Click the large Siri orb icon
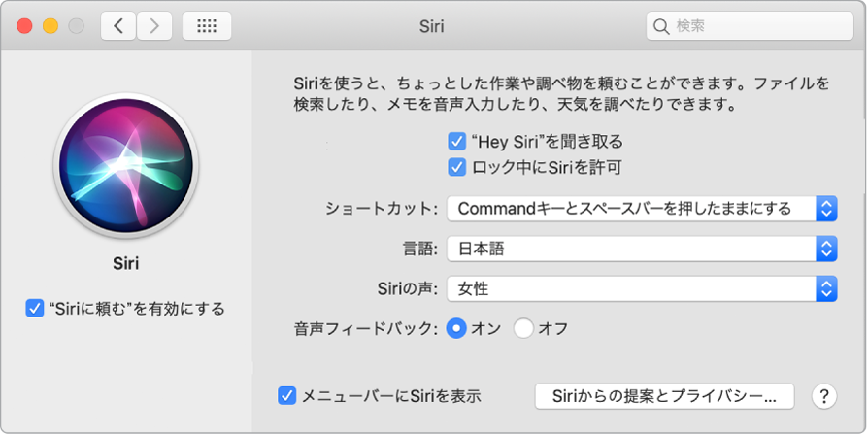The width and height of the screenshot is (868, 434). pos(125,165)
